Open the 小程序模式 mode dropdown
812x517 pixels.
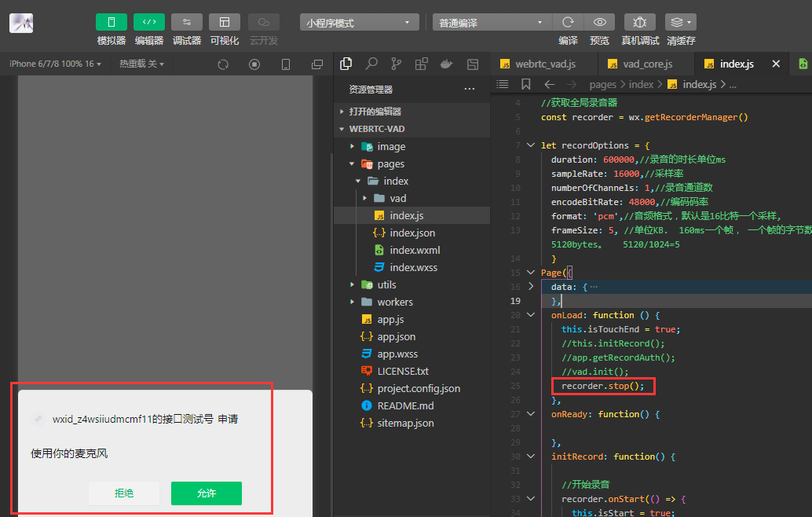point(360,22)
